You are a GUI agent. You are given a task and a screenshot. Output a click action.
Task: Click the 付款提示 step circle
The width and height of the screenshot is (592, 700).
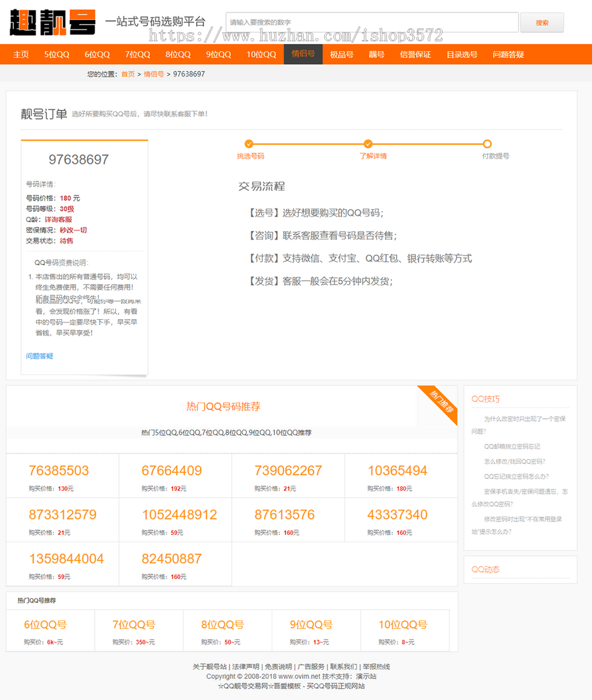click(x=487, y=144)
